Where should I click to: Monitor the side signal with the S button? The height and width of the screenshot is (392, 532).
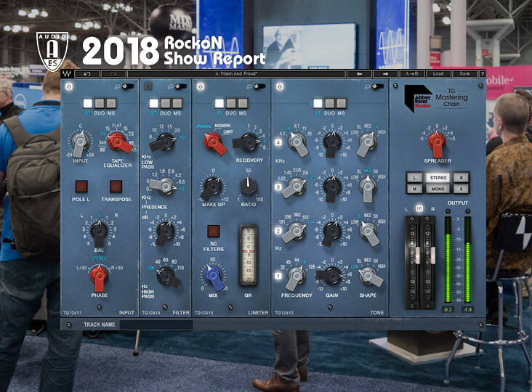click(x=461, y=189)
